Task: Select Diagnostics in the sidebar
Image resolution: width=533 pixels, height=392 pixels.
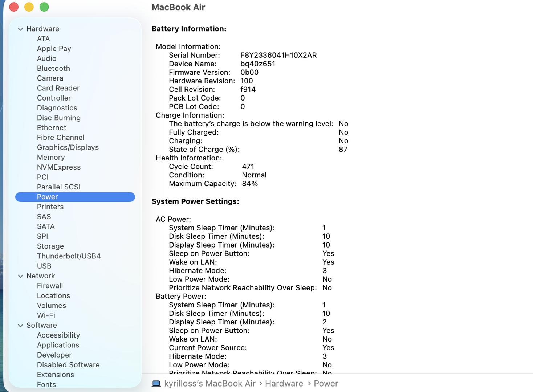Action: pyautogui.click(x=57, y=108)
